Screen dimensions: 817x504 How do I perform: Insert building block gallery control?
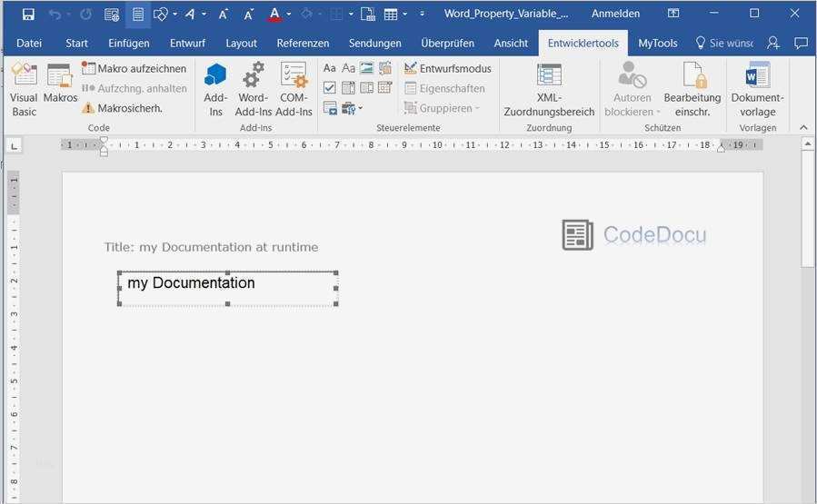[385, 68]
